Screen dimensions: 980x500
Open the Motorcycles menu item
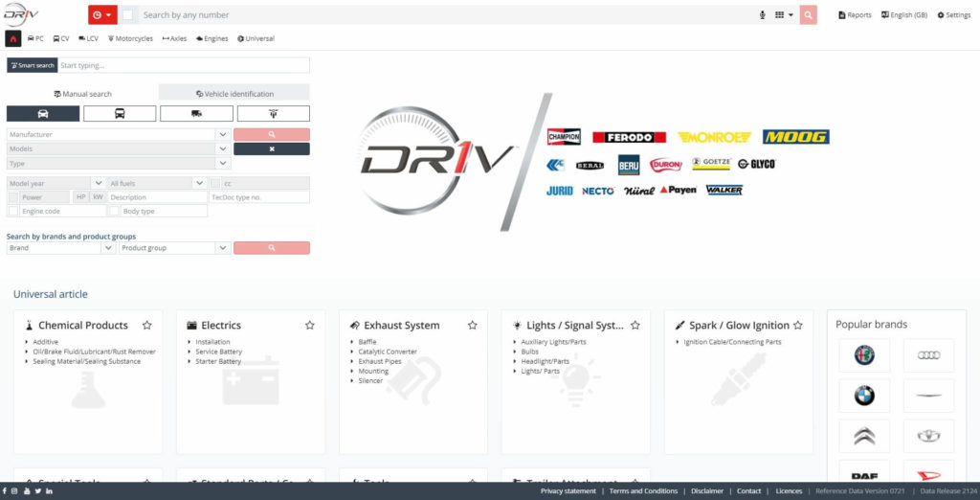130,39
